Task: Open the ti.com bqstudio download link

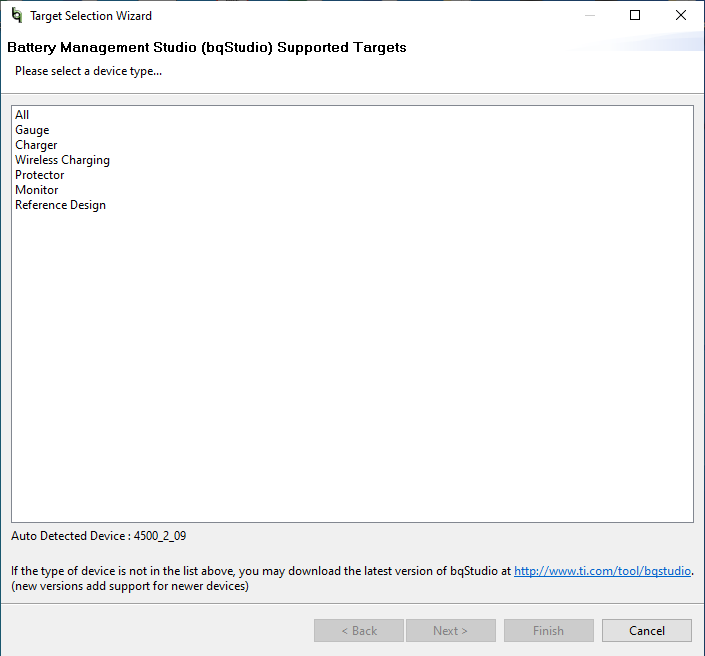Action: pos(602,571)
